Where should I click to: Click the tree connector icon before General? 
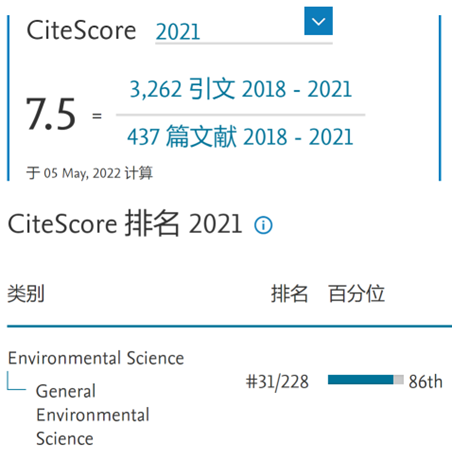(16, 381)
